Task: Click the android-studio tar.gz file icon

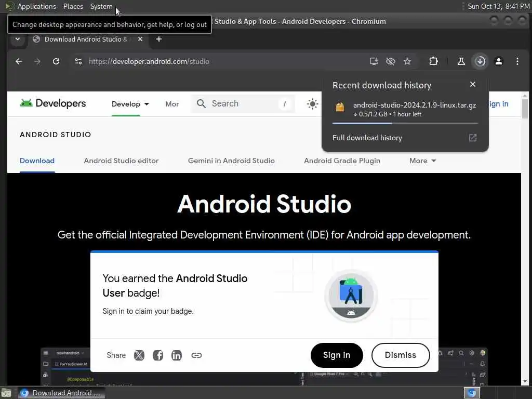Action: tap(340, 107)
